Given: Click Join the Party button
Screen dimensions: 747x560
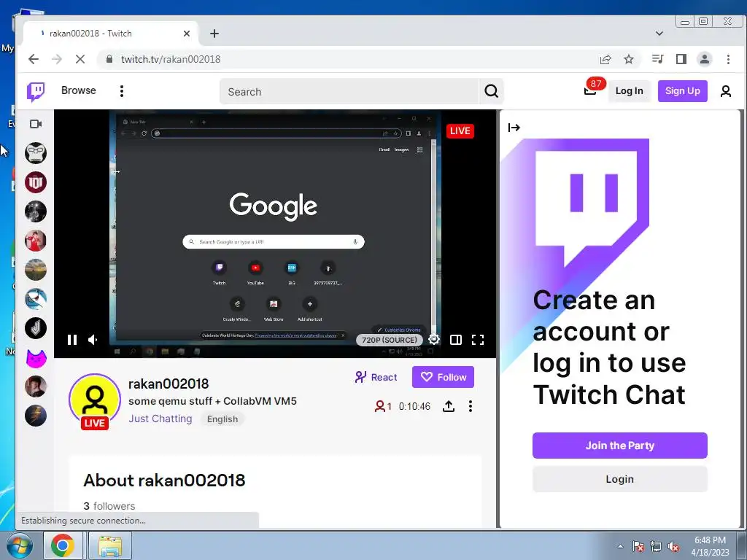Looking at the screenshot, I should point(620,446).
